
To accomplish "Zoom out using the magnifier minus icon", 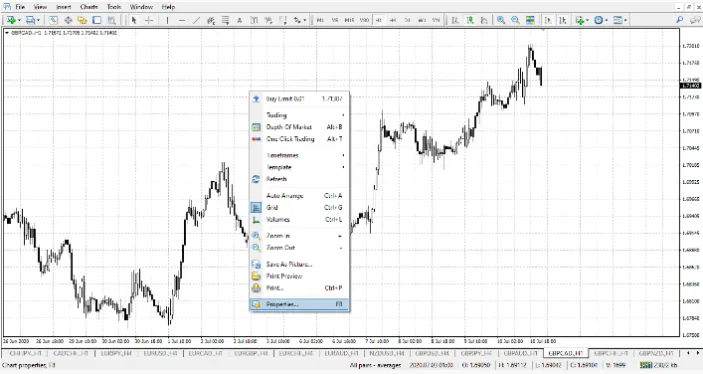I will click(x=516, y=20).
